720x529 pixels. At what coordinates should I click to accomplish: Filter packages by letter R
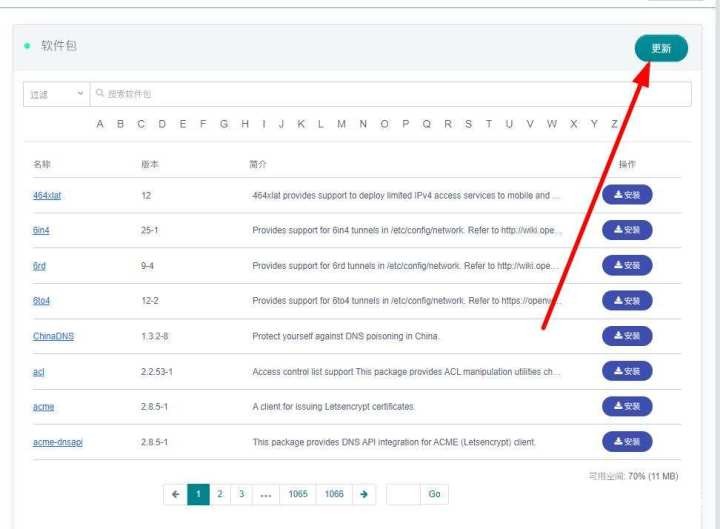point(448,124)
